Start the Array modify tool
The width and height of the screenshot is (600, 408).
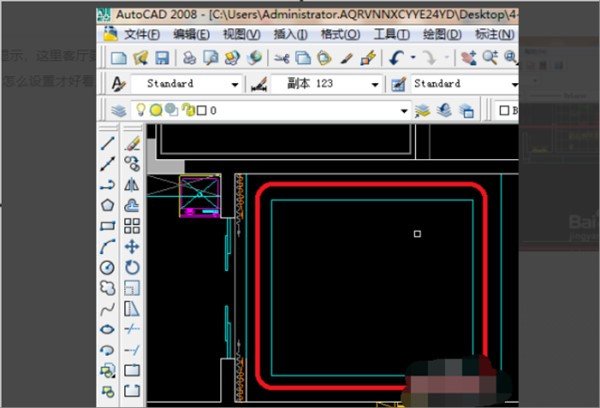pos(132,226)
